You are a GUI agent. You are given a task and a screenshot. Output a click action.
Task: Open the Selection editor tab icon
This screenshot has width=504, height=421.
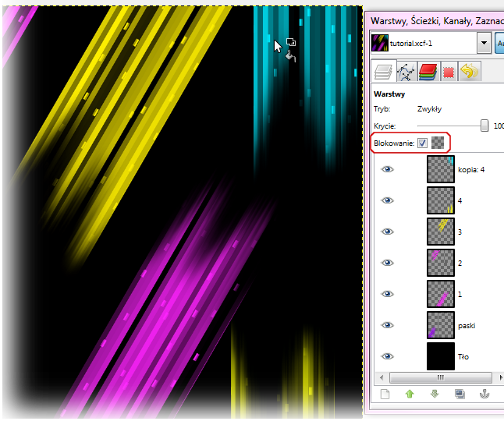click(x=449, y=72)
